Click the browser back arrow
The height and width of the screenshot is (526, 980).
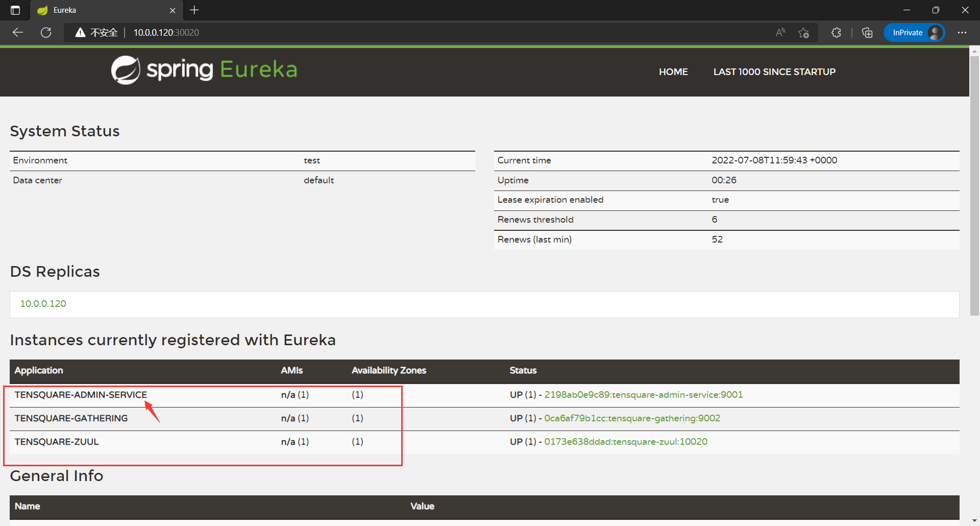pyautogui.click(x=18, y=33)
